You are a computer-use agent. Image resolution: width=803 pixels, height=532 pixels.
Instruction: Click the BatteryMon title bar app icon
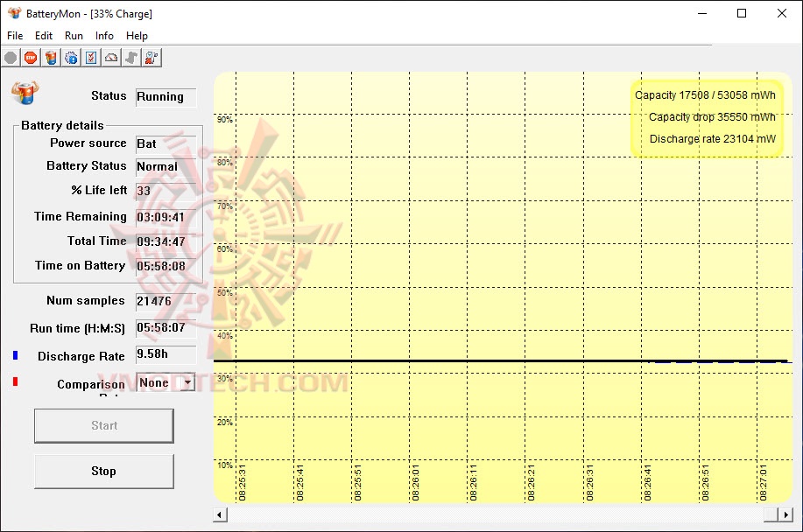(14, 13)
